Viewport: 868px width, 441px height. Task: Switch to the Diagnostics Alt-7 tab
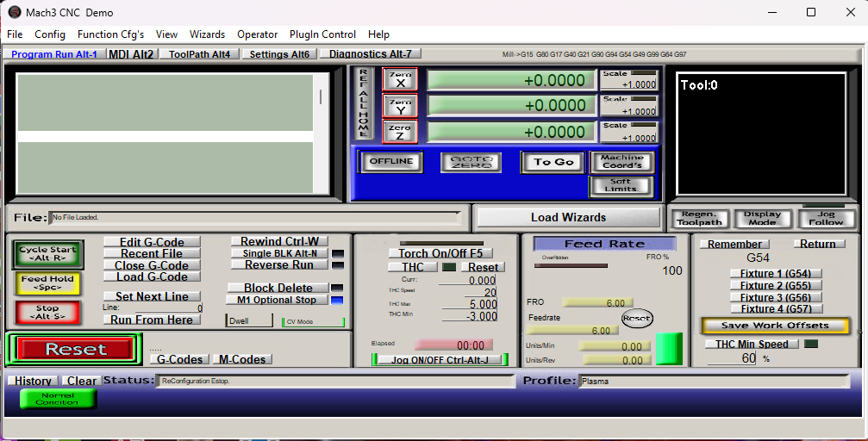pos(371,53)
